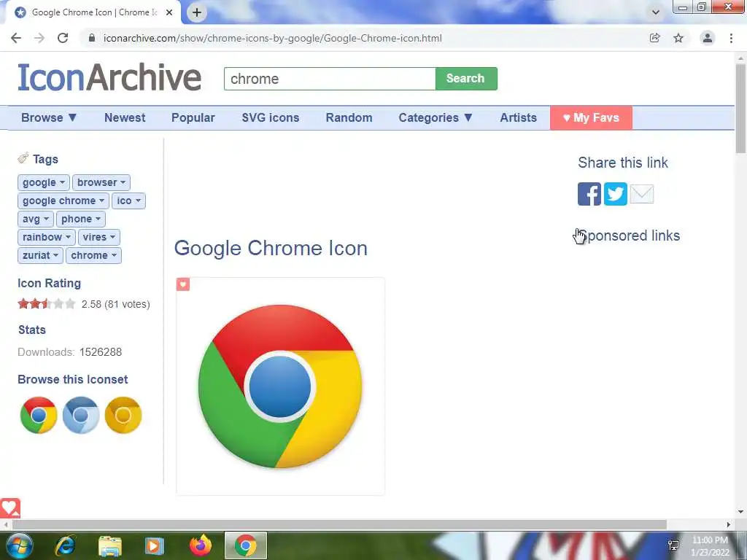The width and height of the screenshot is (747, 560).
Task: Expand the Browse menu
Action: point(49,117)
